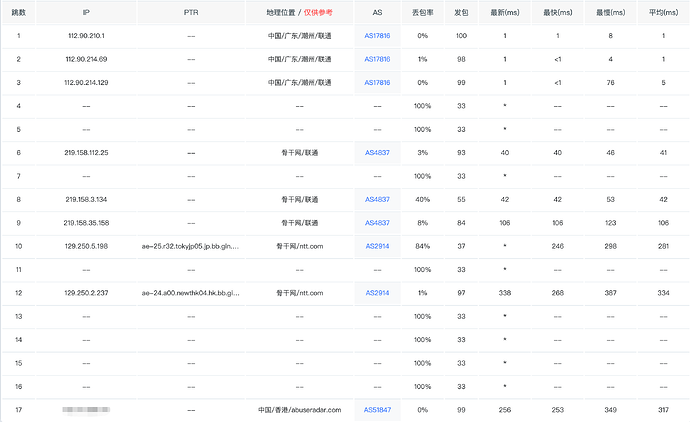Open AS2914 link for 129.250.2.237

[377, 293]
